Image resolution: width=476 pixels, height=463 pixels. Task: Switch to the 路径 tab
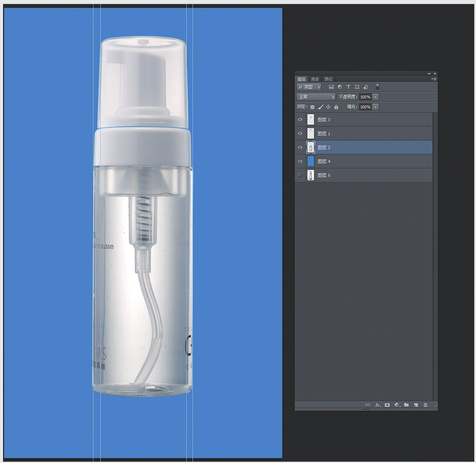[329, 79]
